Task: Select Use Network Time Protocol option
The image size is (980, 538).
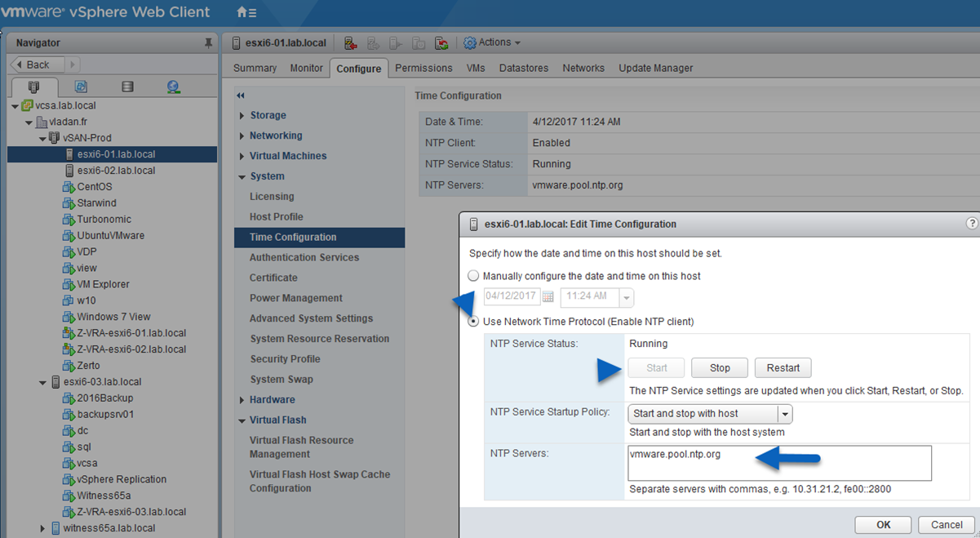Action: (x=473, y=322)
